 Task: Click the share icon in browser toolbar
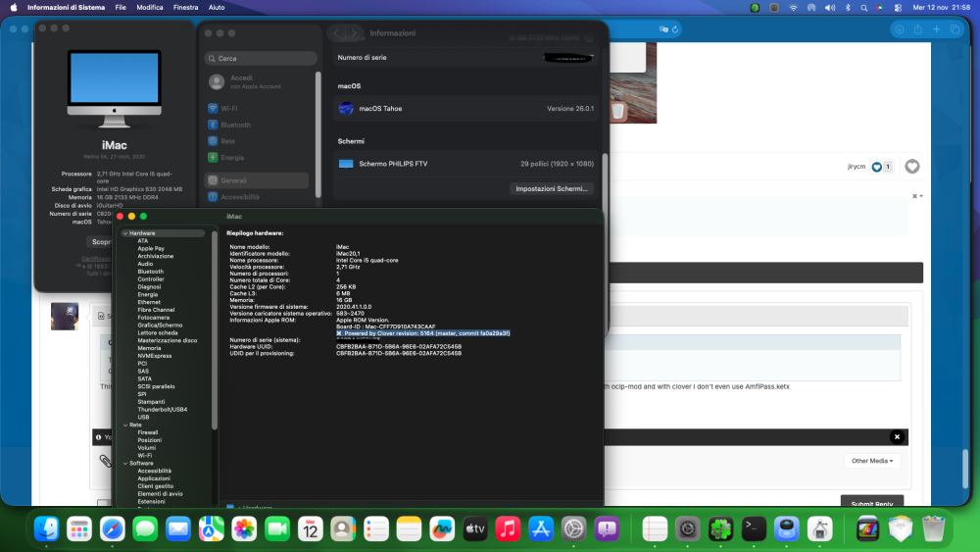click(917, 29)
